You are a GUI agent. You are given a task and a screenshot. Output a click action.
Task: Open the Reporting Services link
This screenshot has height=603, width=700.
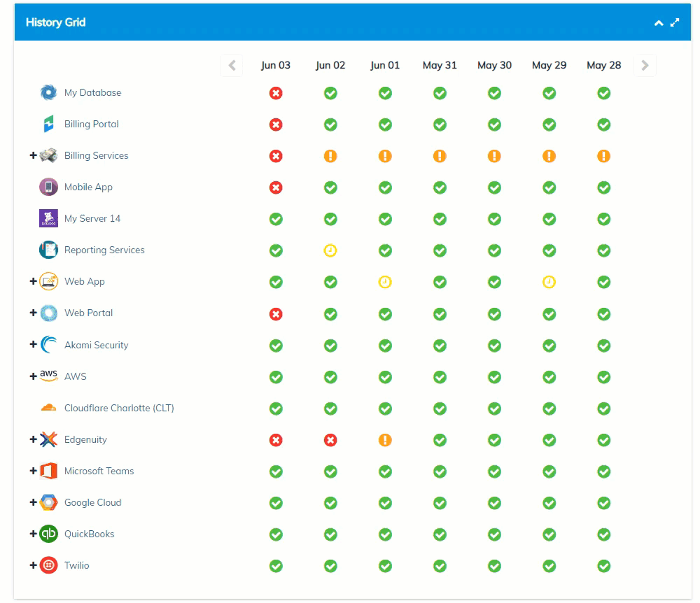coord(104,250)
